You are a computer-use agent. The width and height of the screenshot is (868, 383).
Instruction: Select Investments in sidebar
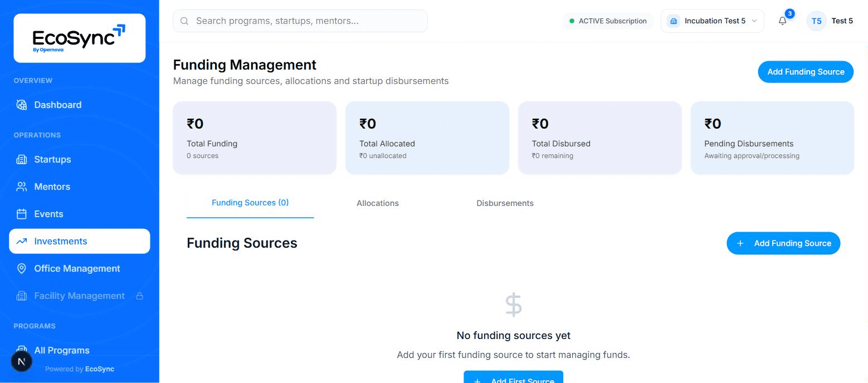click(x=79, y=241)
